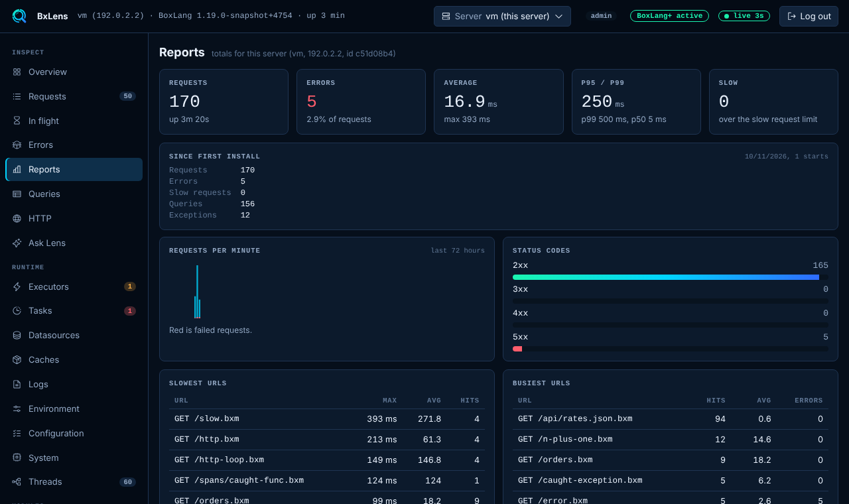This screenshot has width=849, height=504.
Task: Click the Ask Lens sparkle icon
Action: (x=17, y=243)
